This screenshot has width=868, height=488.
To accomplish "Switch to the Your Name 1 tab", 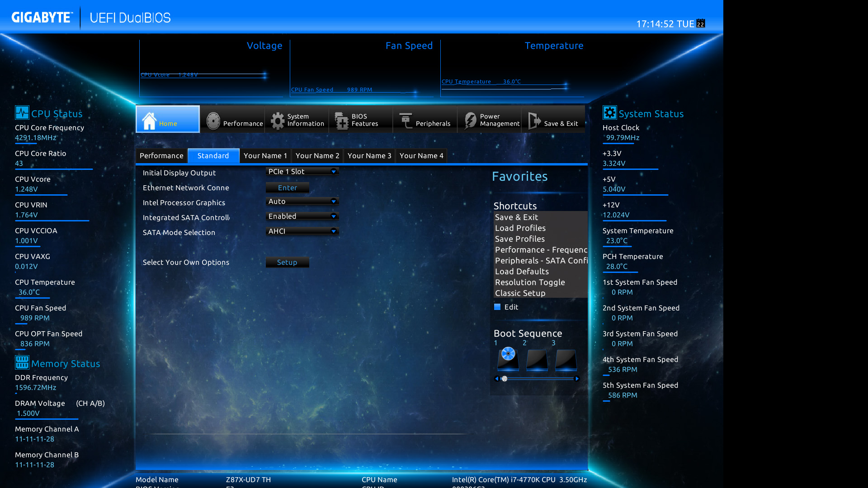I will point(265,155).
